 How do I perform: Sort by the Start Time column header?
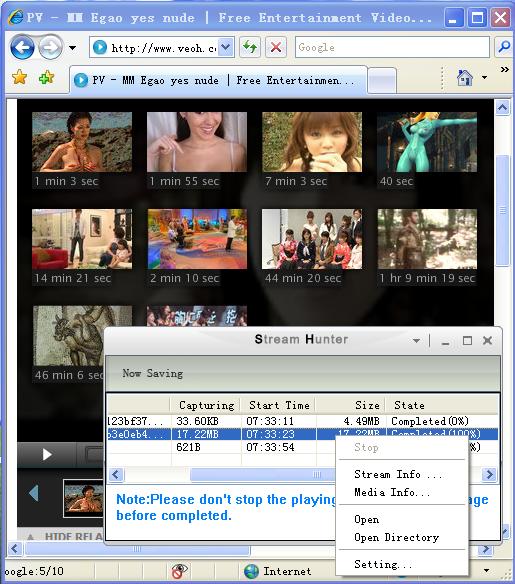pyautogui.click(x=279, y=405)
